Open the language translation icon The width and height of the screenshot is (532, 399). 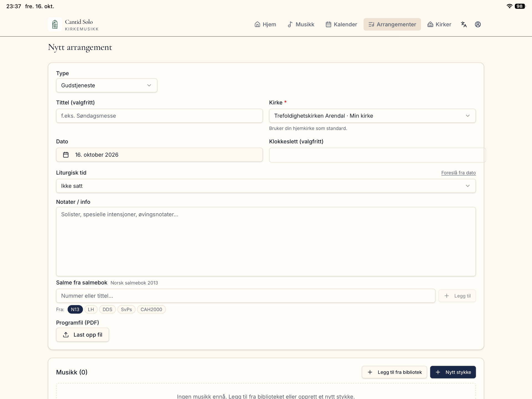[x=464, y=24]
